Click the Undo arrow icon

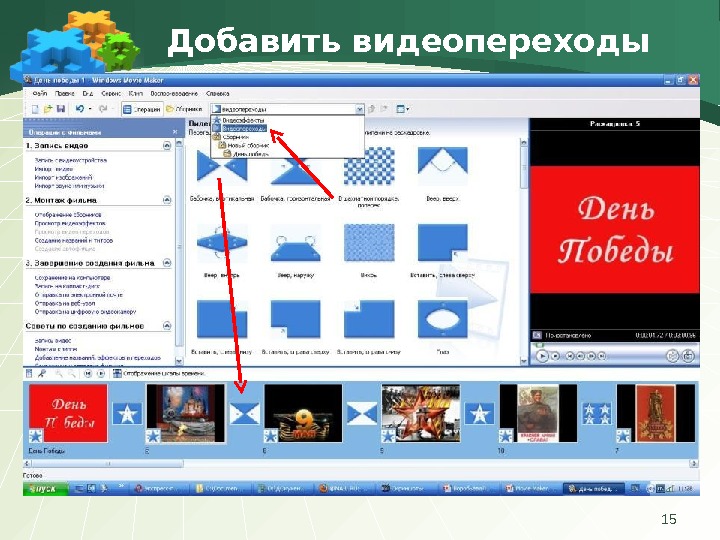[x=80, y=109]
